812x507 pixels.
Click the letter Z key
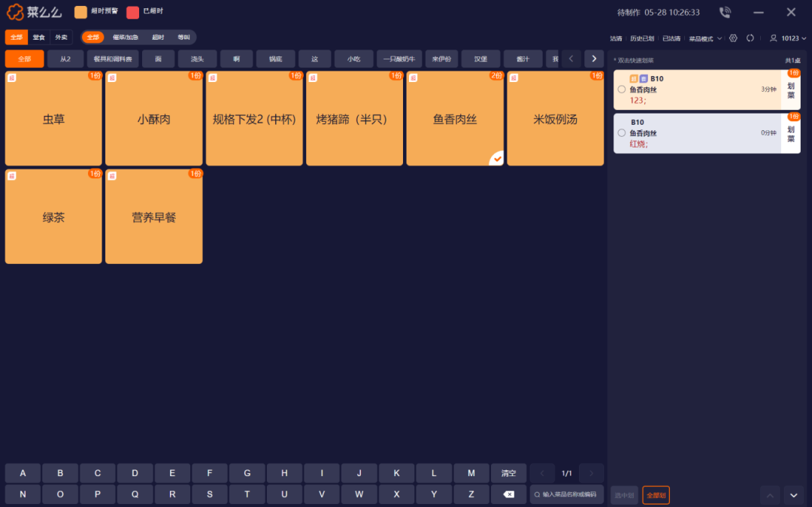pyautogui.click(x=471, y=494)
